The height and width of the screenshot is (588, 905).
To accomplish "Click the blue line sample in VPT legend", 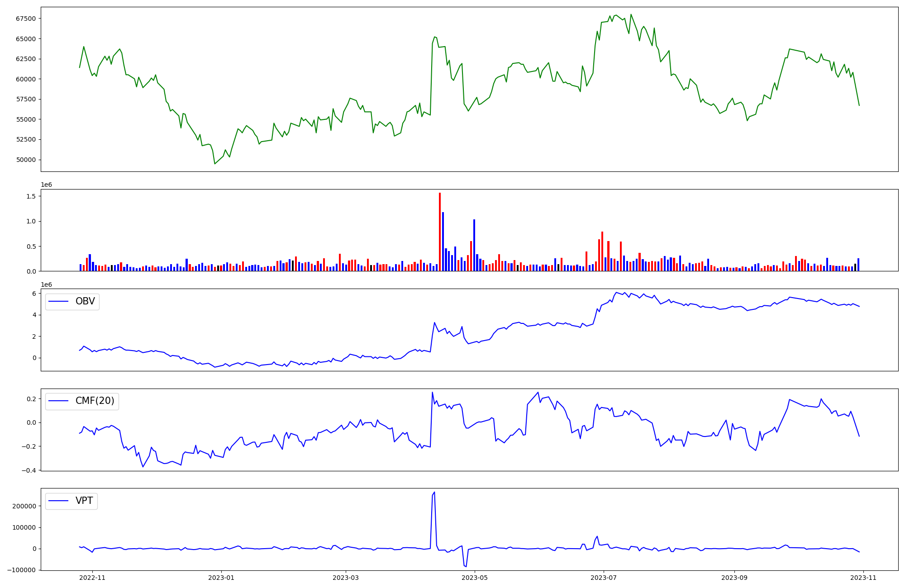I will 58,501.
